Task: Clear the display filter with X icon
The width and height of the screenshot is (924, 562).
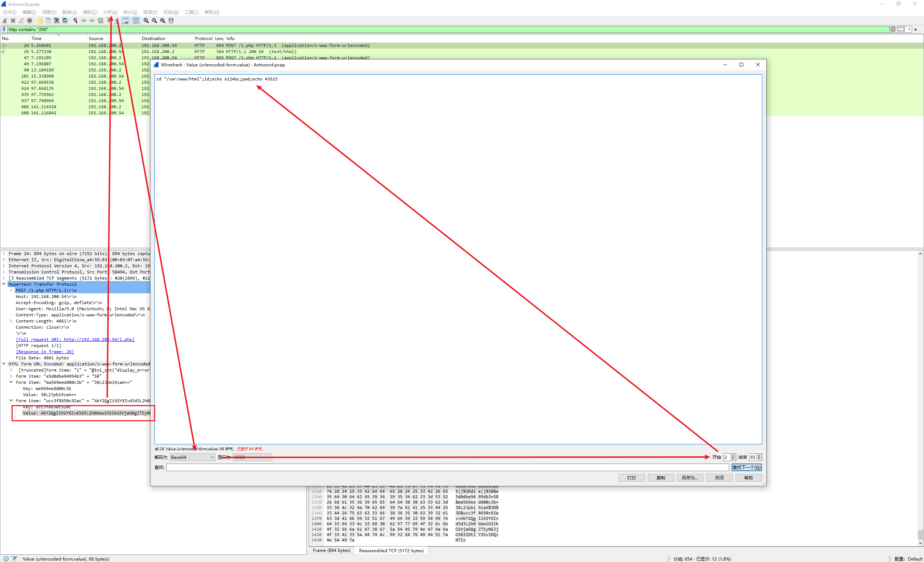Action: tap(893, 29)
